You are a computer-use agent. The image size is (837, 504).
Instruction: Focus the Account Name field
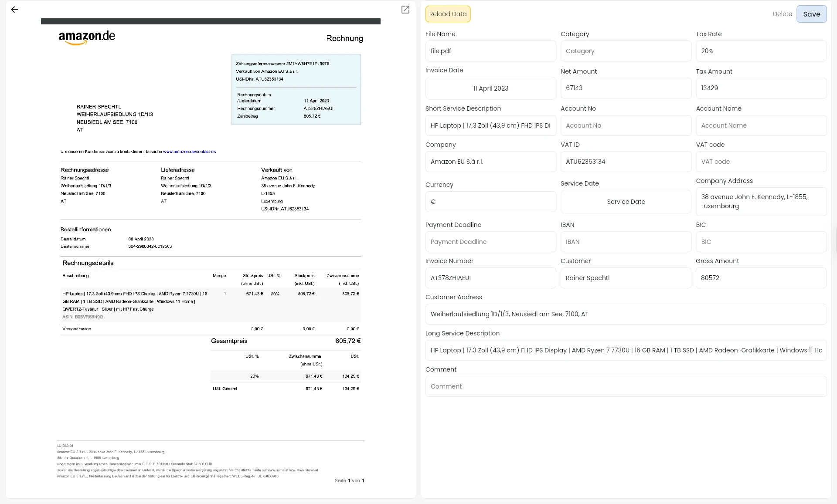tap(761, 125)
